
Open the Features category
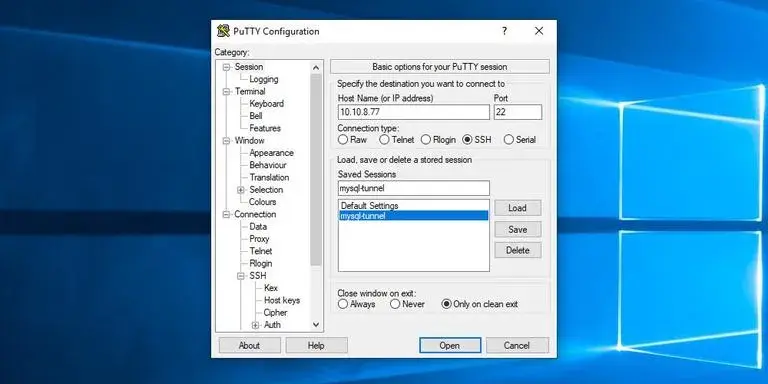(x=265, y=128)
